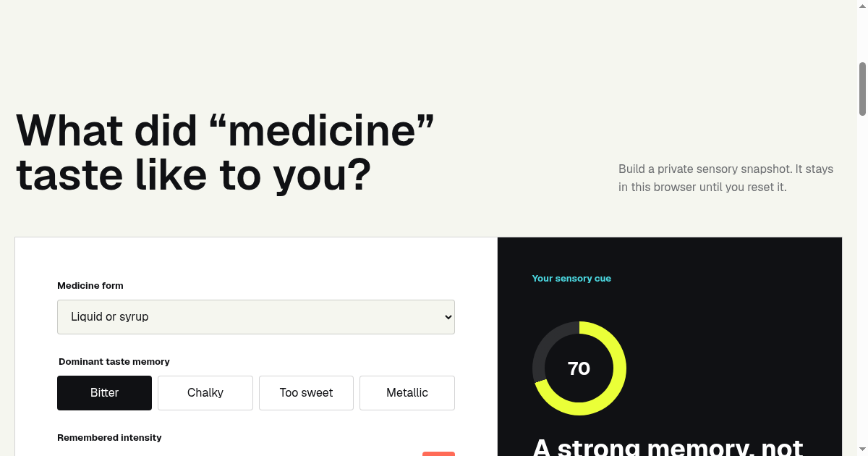Click the Medicine form field label

90,286
